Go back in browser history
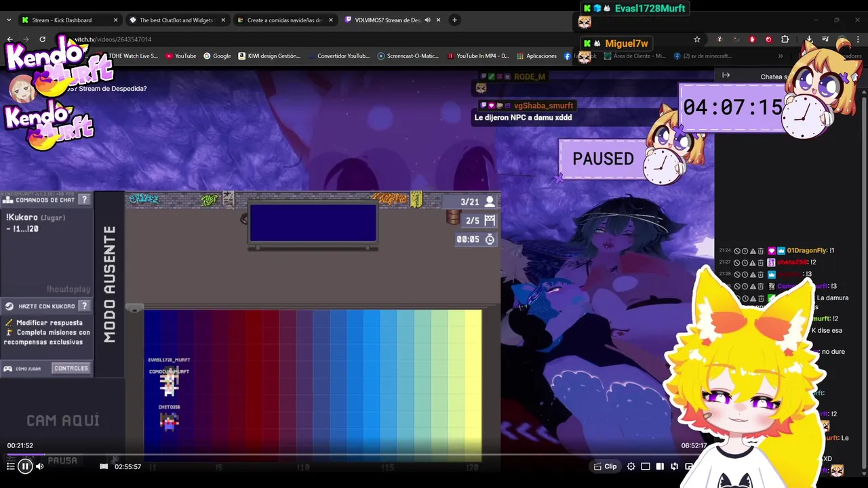This screenshot has height=488, width=868. pyautogui.click(x=9, y=39)
